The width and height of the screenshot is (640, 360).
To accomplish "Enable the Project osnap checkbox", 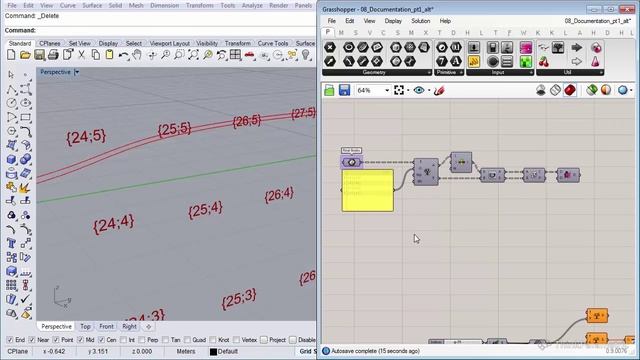I will [x=264, y=340].
